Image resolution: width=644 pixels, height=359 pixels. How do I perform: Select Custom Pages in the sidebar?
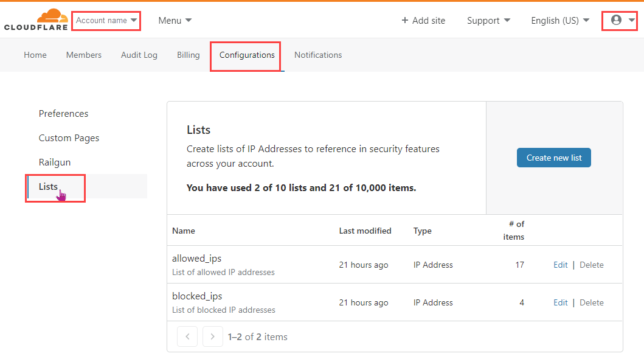(x=69, y=138)
